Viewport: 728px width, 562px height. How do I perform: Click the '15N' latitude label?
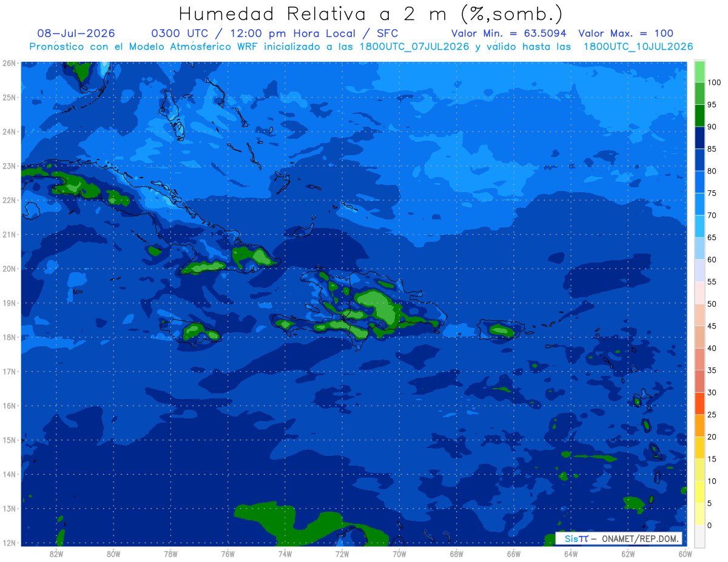(x=8, y=440)
